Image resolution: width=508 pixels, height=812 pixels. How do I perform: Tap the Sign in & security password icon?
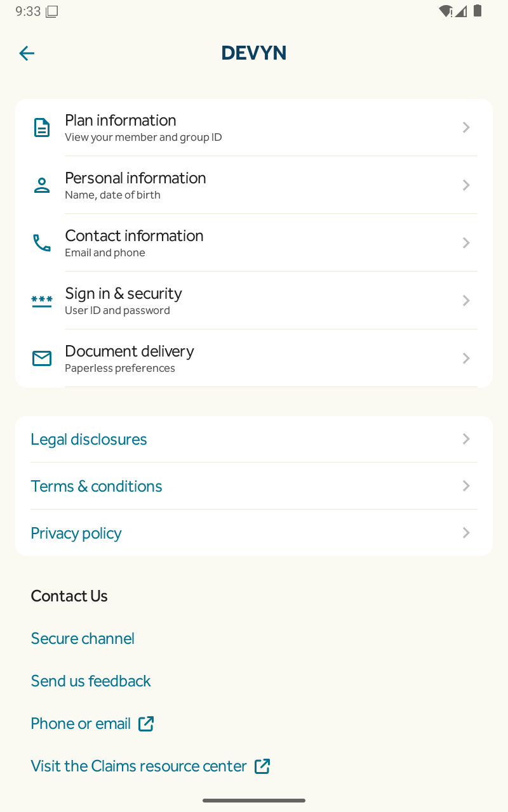point(42,301)
